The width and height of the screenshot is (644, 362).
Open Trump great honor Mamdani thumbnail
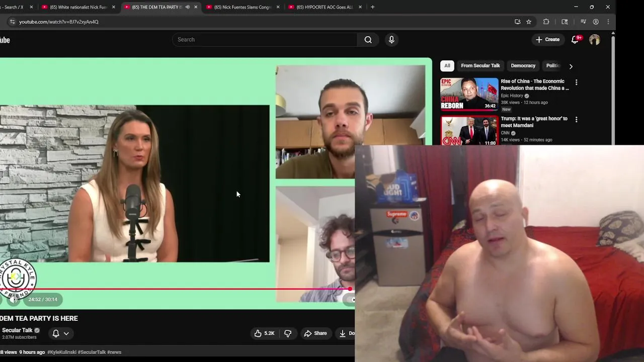(469, 130)
